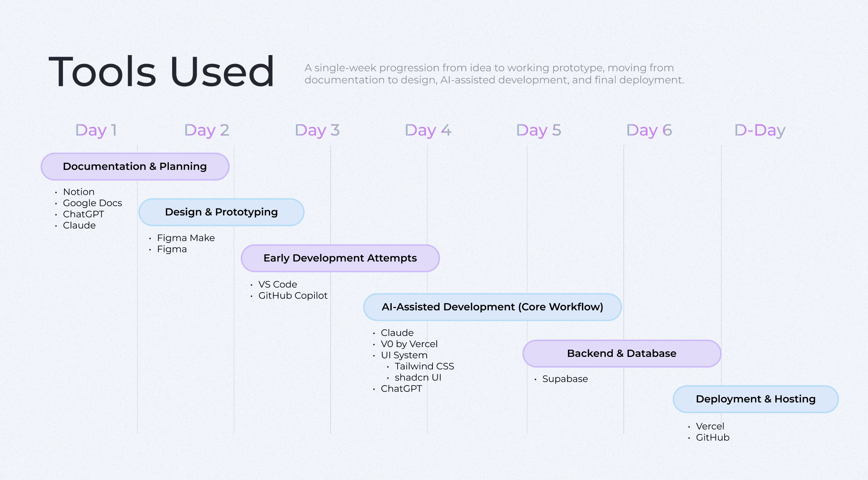Screen dimensions: 868x480
Task: Select the D-Day timeline heading
Action: 759,130
